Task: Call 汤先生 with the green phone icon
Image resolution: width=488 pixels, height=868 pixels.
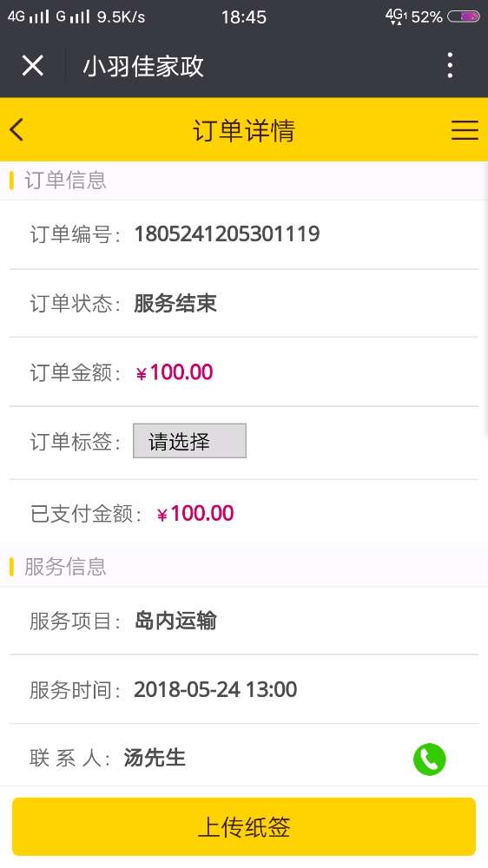Action: coord(429,759)
